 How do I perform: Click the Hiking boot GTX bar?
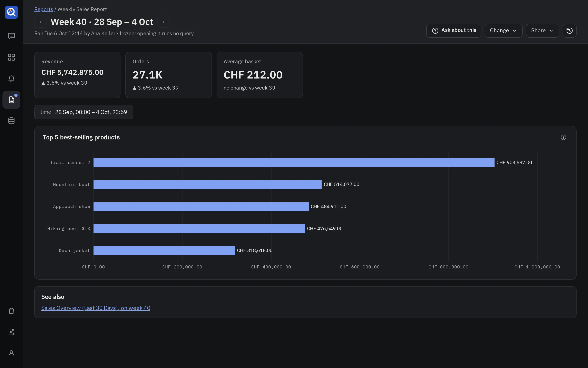click(199, 229)
